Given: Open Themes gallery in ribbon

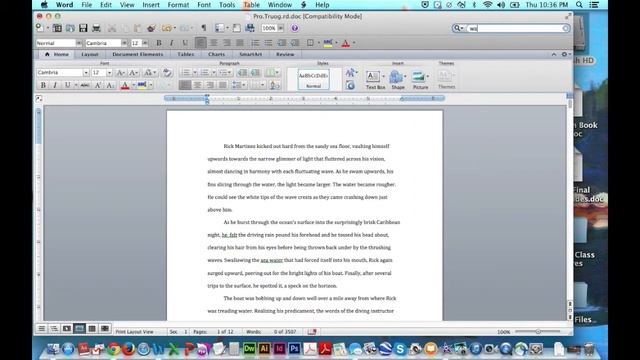Looking at the screenshot, I should point(446,80).
